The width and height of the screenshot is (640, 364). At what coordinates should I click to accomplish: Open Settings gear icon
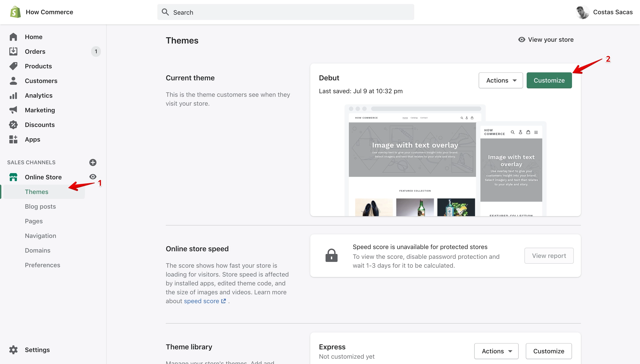click(x=13, y=350)
